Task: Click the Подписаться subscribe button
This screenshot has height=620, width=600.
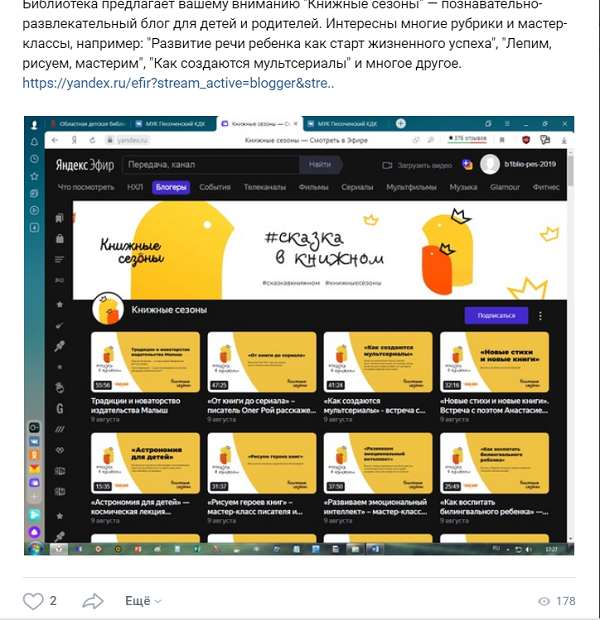Action: pyautogui.click(x=496, y=316)
